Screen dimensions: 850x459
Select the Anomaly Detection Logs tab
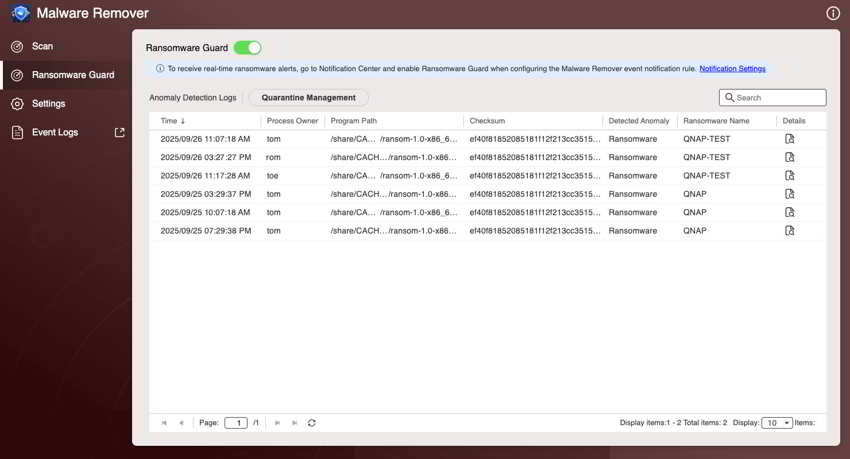[x=192, y=98]
